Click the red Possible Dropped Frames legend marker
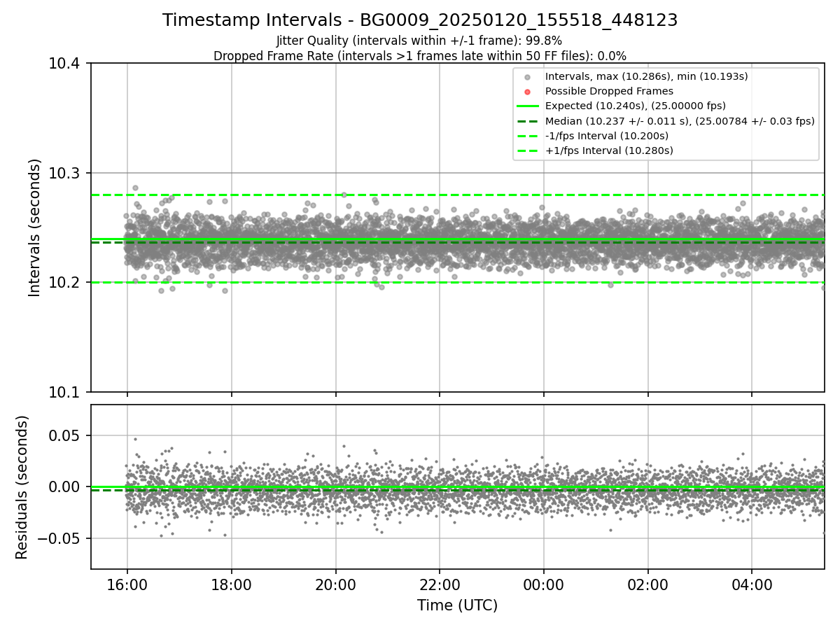Image resolution: width=840 pixels, height=630 pixels. [528, 92]
